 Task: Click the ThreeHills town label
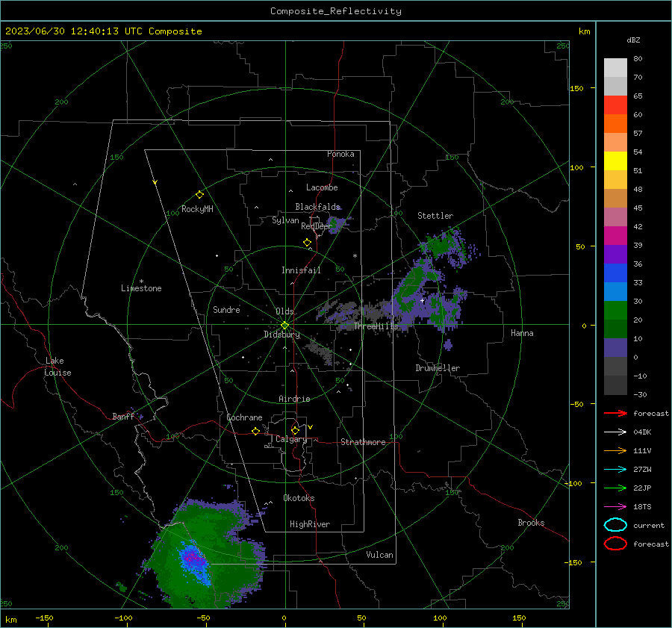[x=376, y=326]
